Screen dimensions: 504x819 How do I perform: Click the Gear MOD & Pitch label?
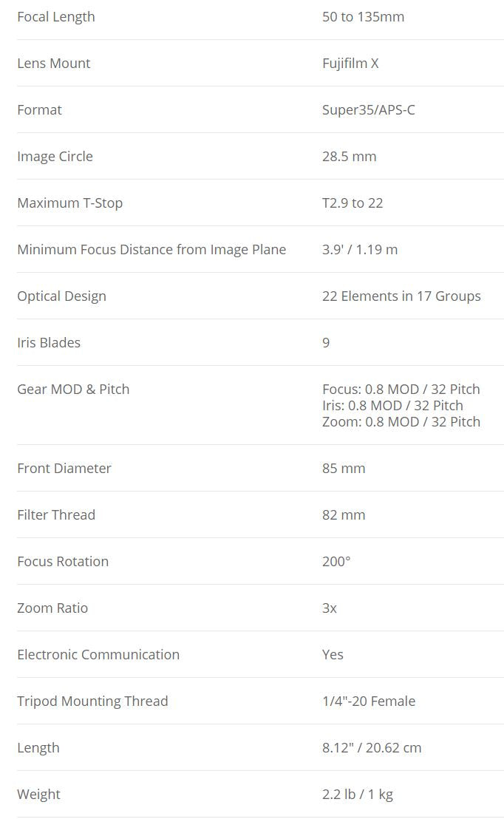coord(73,390)
